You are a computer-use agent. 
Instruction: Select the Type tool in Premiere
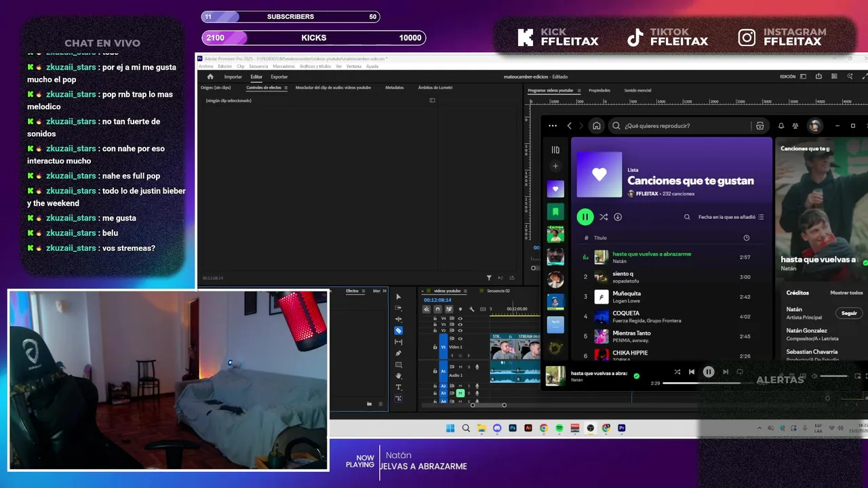(399, 387)
